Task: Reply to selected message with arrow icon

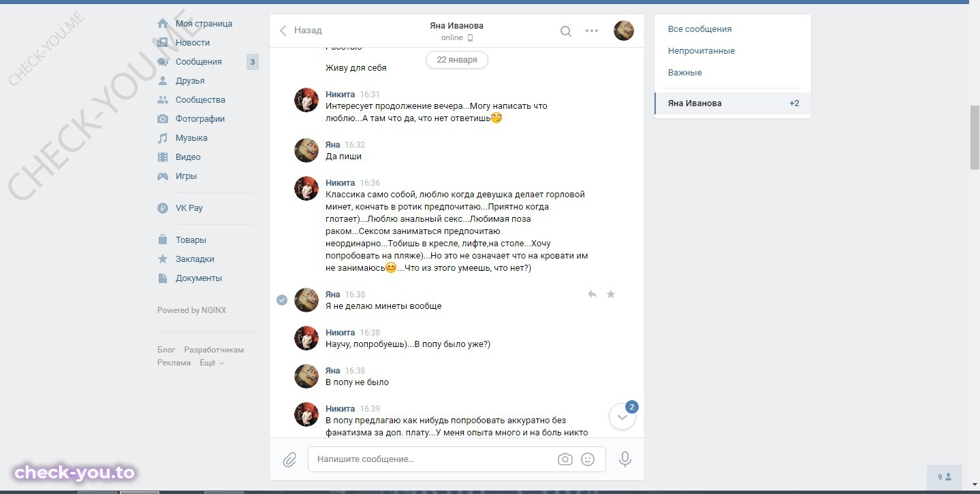Action: coord(592,294)
